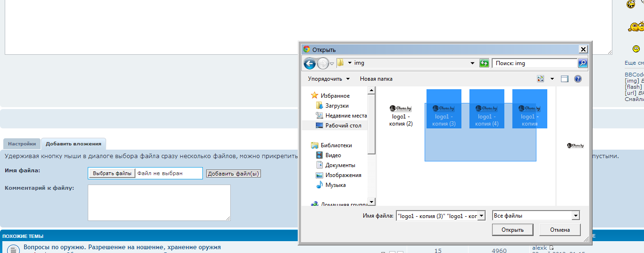Click the navigation pane scrollbar down arrow

371,202
